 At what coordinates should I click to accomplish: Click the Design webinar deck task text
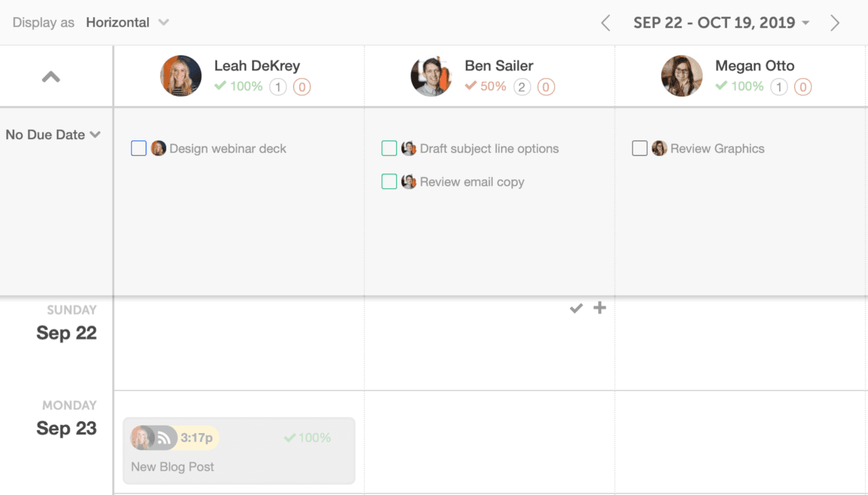pyautogui.click(x=228, y=149)
